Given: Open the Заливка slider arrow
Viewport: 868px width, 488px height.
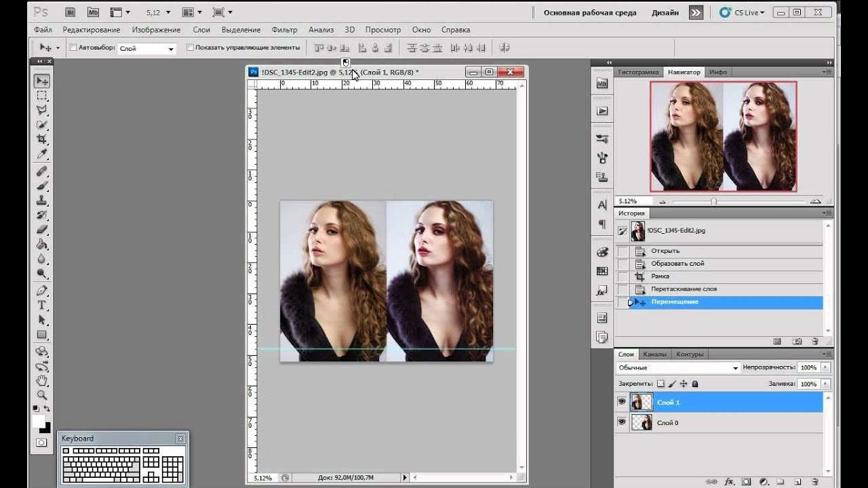Looking at the screenshot, I should point(825,384).
